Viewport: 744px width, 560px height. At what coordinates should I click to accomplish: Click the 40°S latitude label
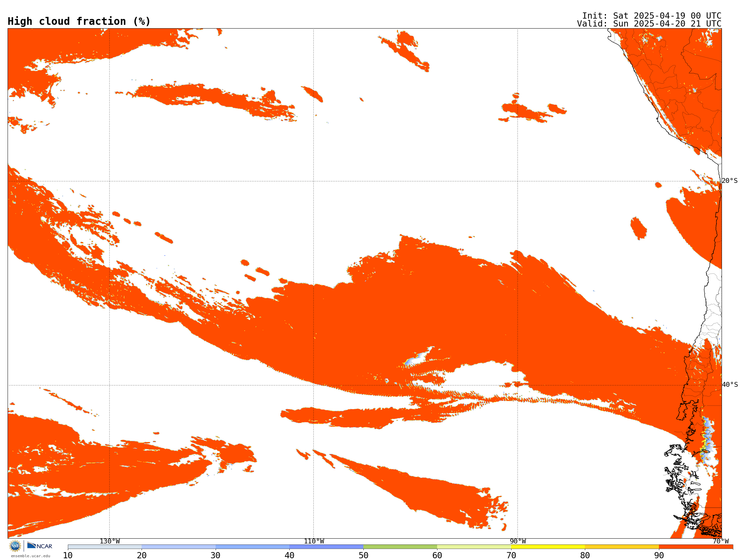pyautogui.click(x=730, y=385)
